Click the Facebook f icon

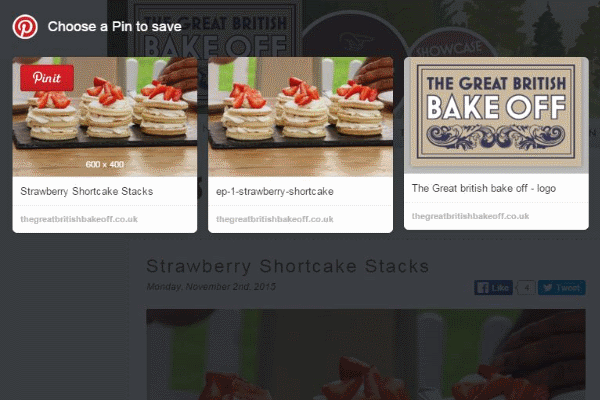pyautogui.click(x=483, y=288)
